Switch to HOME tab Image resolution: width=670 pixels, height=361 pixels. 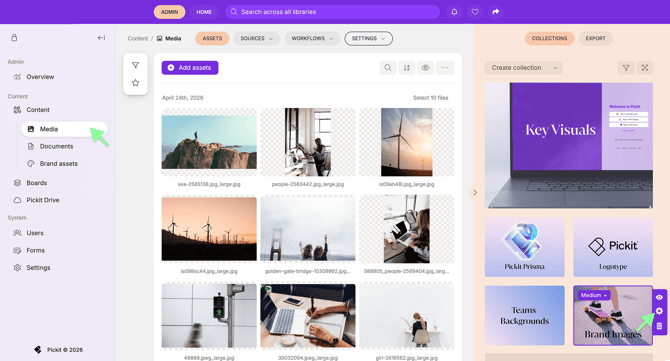pyautogui.click(x=204, y=12)
